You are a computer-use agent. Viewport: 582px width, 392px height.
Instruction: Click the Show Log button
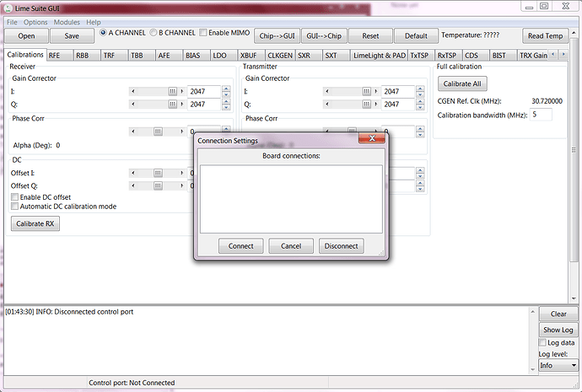point(558,330)
